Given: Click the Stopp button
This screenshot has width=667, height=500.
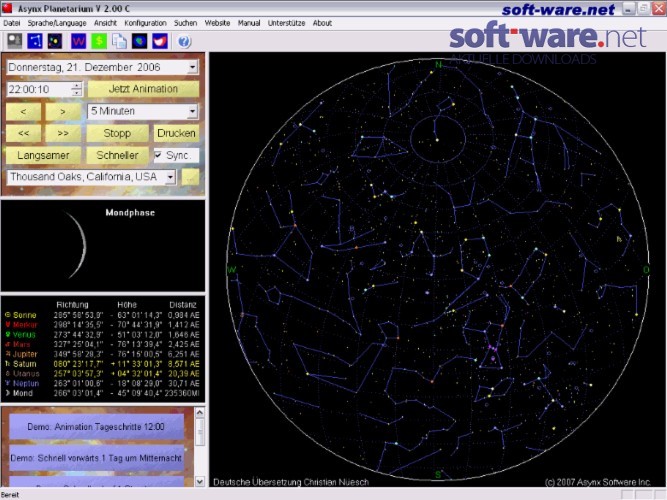Looking at the screenshot, I should point(117,133).
